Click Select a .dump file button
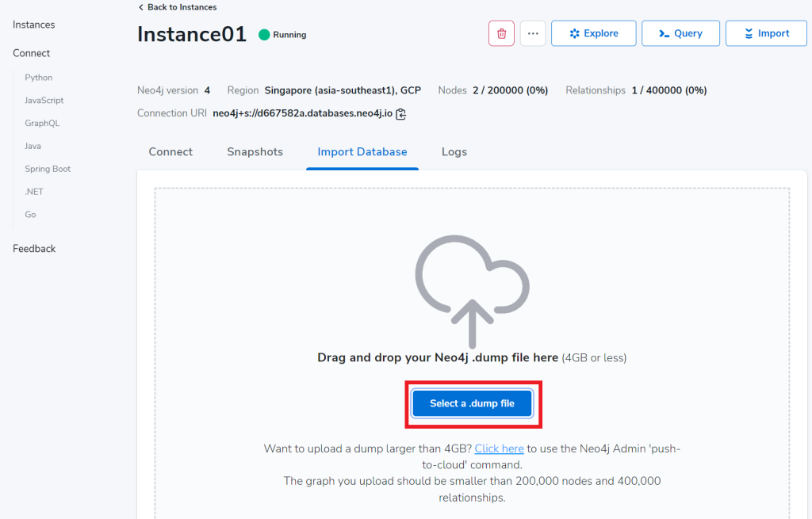Viewport: 812px width, 519px height. pyautogui.click(x=473, y=403)
